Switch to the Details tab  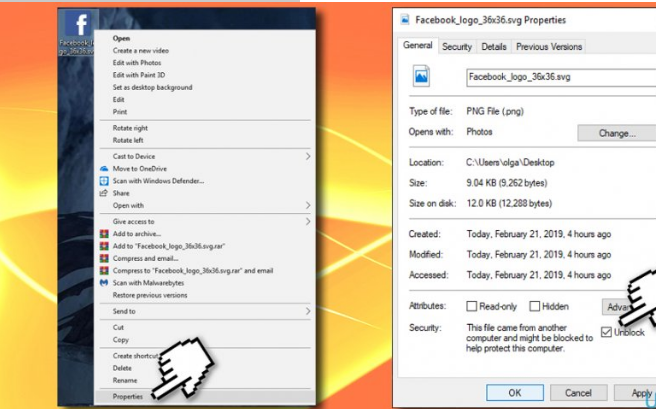[494, 46]
